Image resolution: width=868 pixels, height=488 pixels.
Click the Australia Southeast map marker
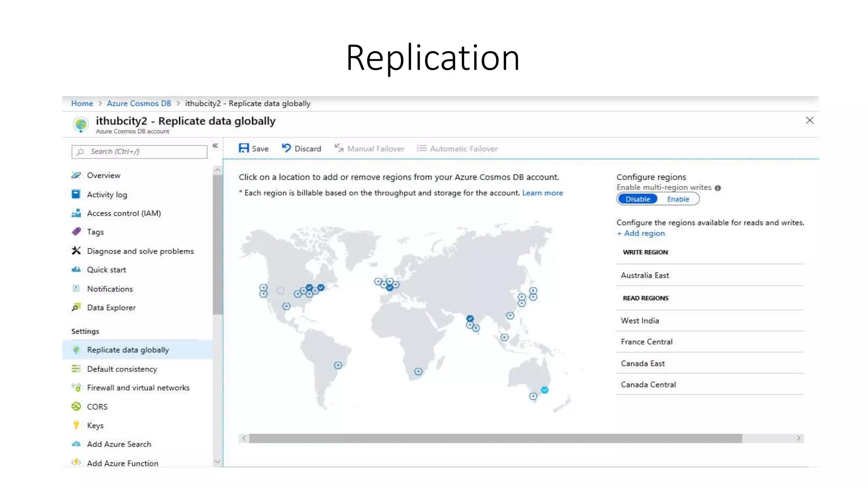click(533, 396)
